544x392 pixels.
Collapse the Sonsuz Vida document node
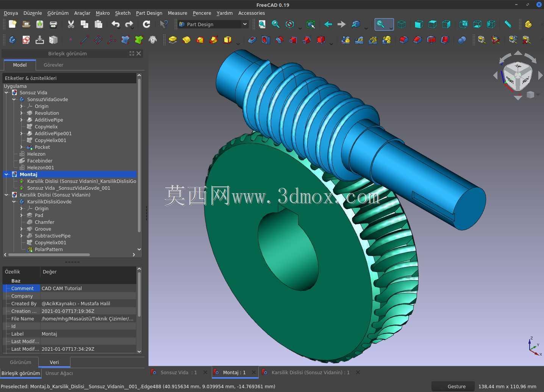coord(6,92)
